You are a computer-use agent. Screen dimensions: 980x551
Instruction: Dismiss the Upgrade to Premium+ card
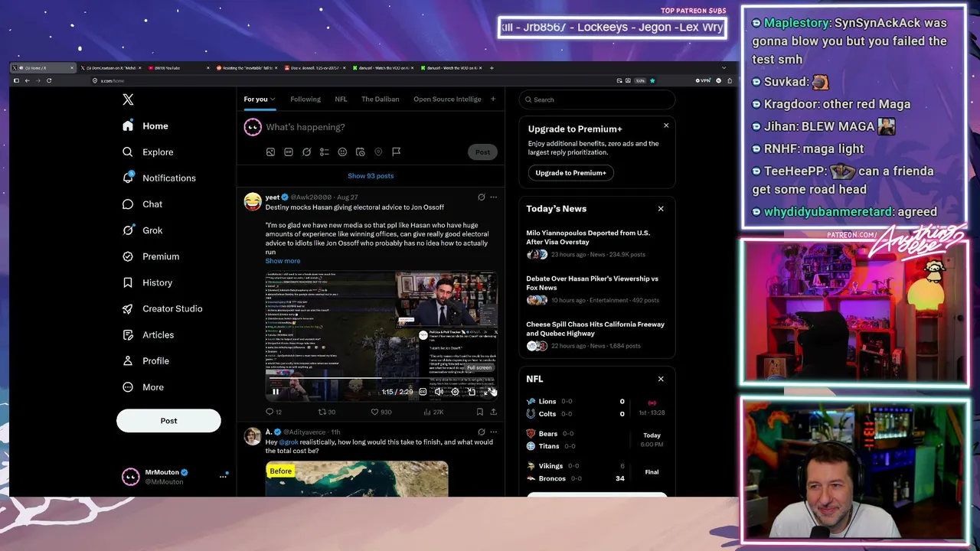[x=666, y=126]
